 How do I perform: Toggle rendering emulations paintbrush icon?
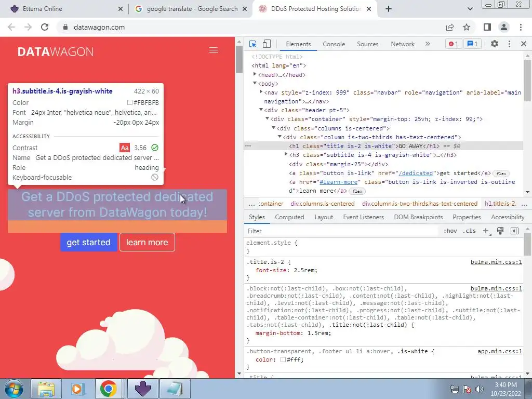pos(500,231)
